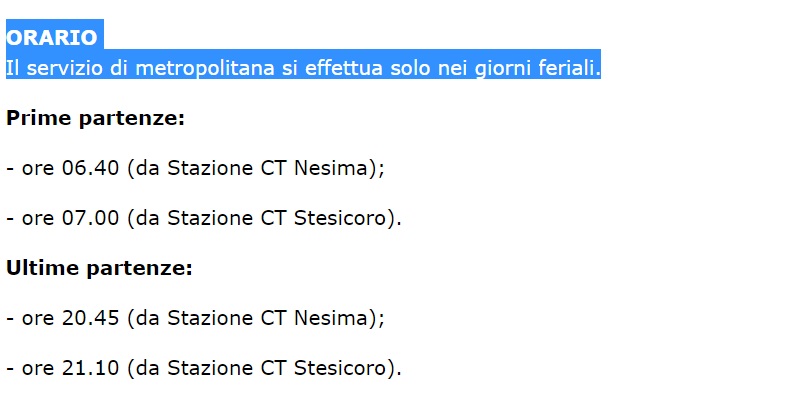802x395 pixels.
Task: Click the Ultime partenze heading
Action: click(x=99, y=268)
